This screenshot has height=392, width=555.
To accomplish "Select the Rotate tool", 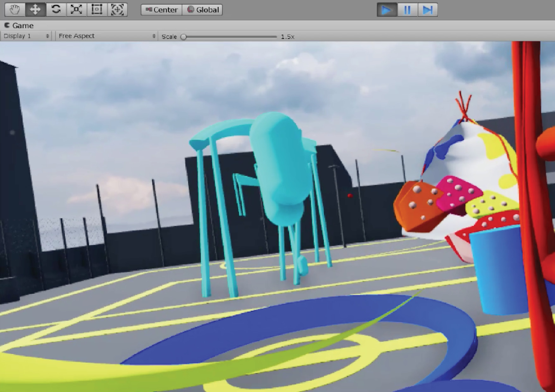I will coord(55,9).
